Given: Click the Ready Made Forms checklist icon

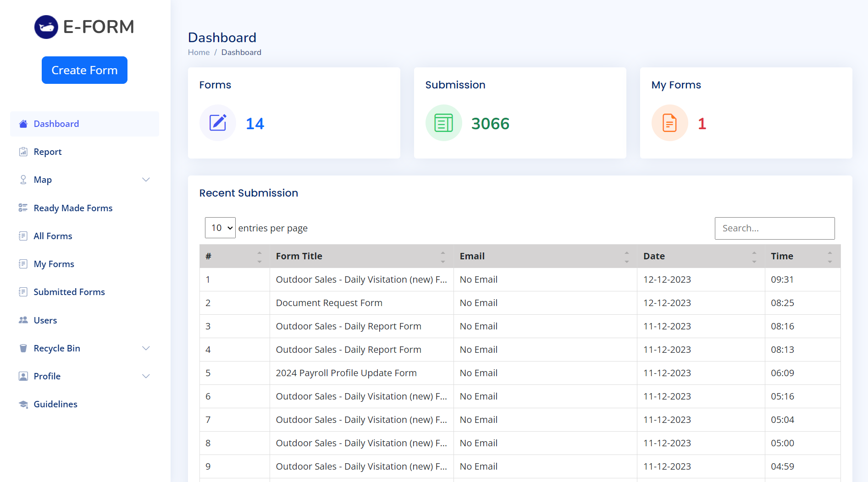Looking at the screenshot, I should pyautogui.click(x=23, y=208).
